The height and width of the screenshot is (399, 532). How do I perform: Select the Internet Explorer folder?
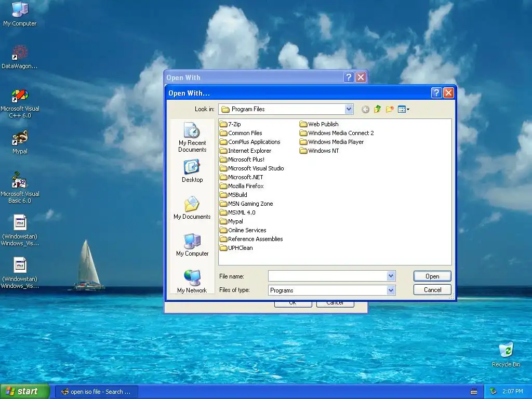click(x=246, y=151)
